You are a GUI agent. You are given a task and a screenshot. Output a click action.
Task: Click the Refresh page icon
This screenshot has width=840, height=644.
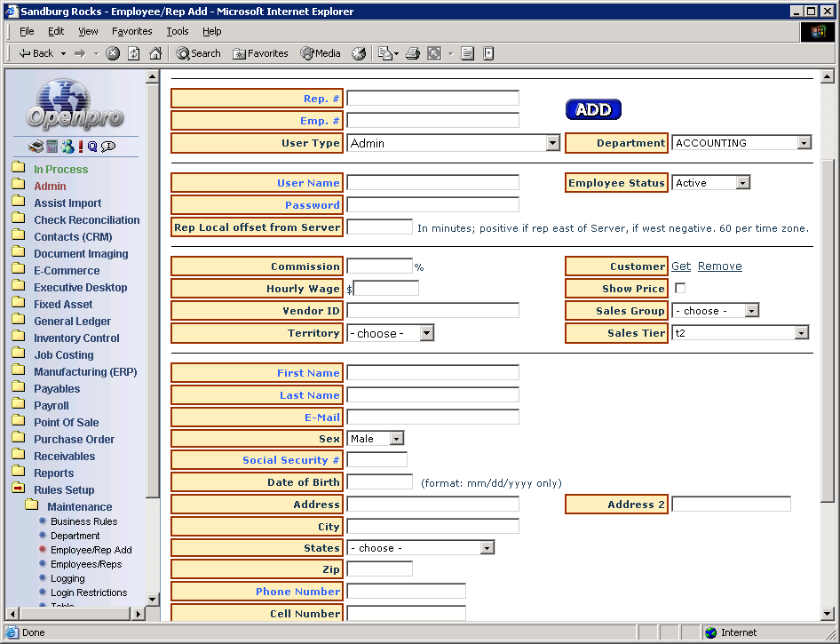(x=133, y=53)
